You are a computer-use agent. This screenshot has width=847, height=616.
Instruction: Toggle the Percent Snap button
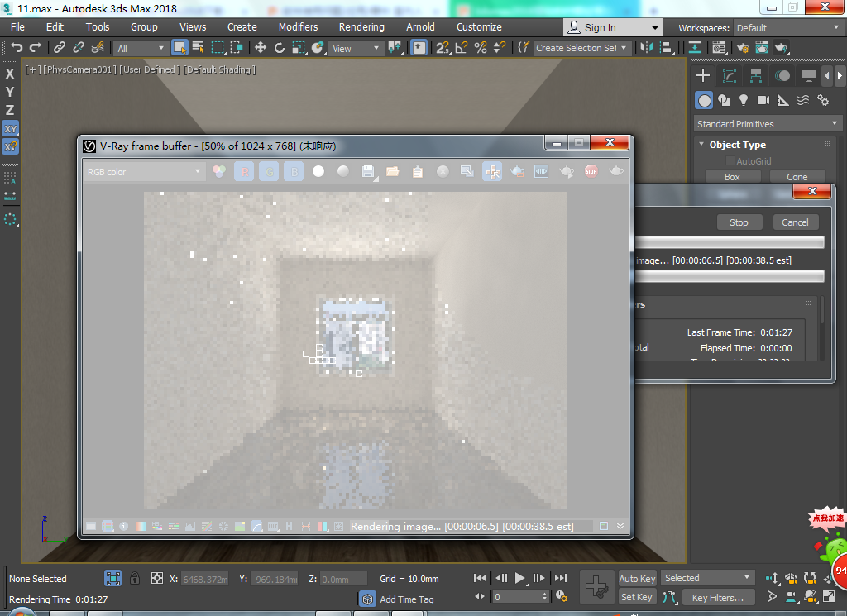481,47
